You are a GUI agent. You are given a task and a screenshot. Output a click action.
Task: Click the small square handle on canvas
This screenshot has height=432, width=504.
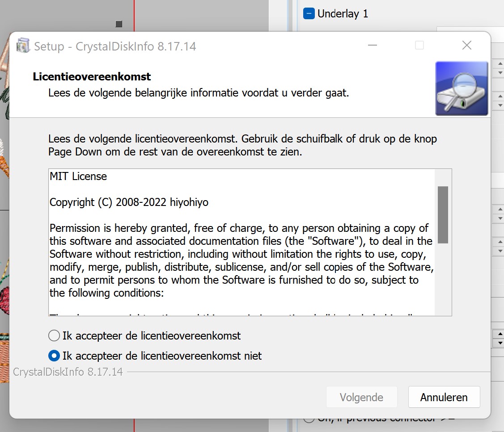point(119,24)
